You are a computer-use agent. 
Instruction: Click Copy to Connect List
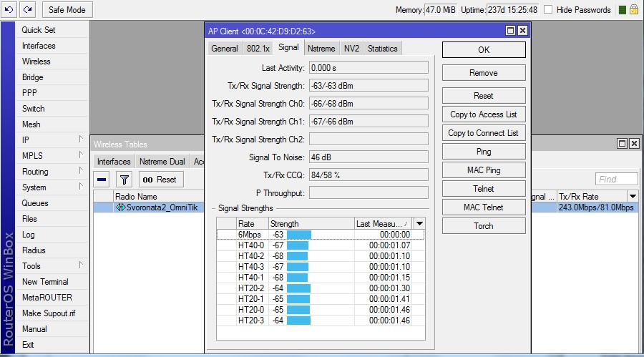[x=484, y=133]
